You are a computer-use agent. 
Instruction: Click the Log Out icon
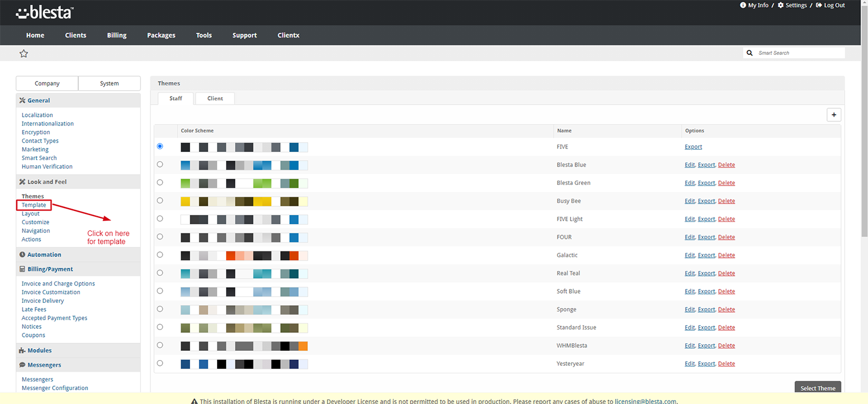pos(819,5)
